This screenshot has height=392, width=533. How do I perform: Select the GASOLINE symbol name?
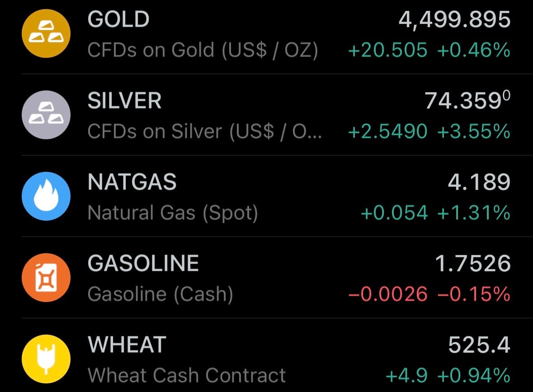(x=143, y=264)
